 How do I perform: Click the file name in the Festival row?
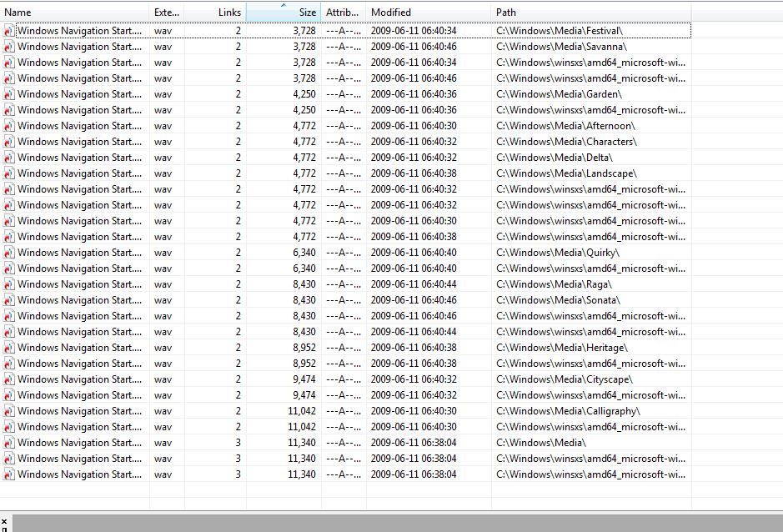pyautogui.click(x=79, y=31)
